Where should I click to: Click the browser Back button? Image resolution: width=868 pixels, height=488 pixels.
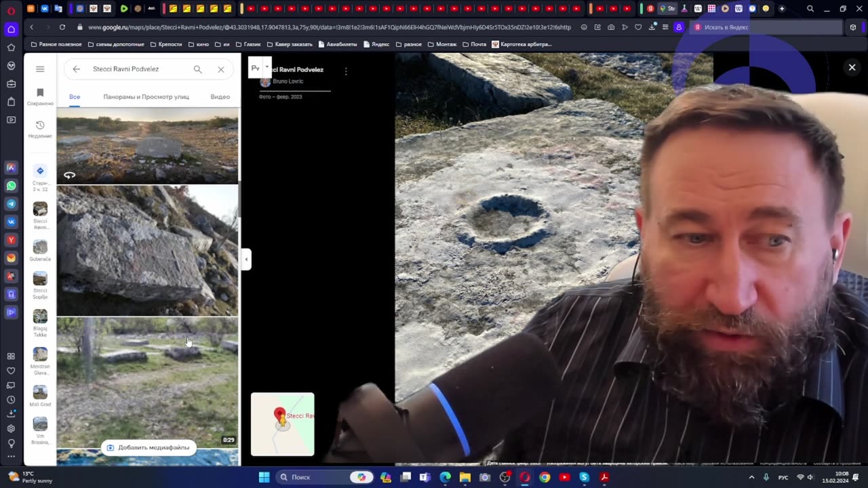[31, 27]
